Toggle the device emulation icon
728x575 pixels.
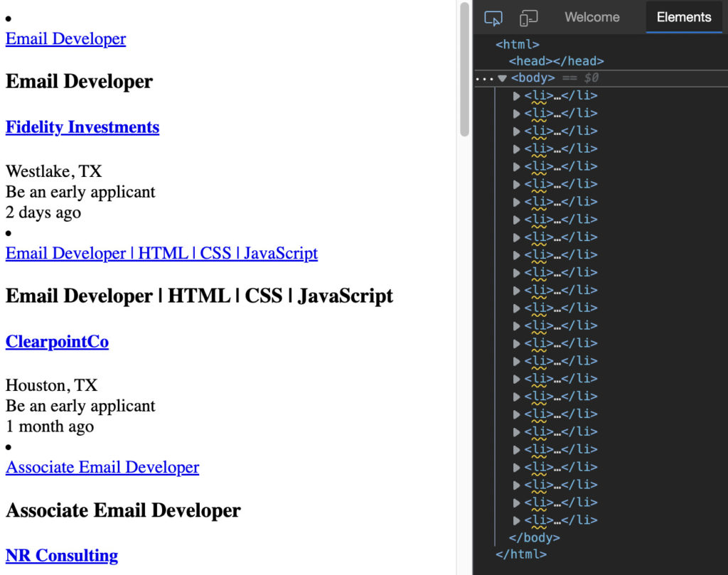pos(528,18)
